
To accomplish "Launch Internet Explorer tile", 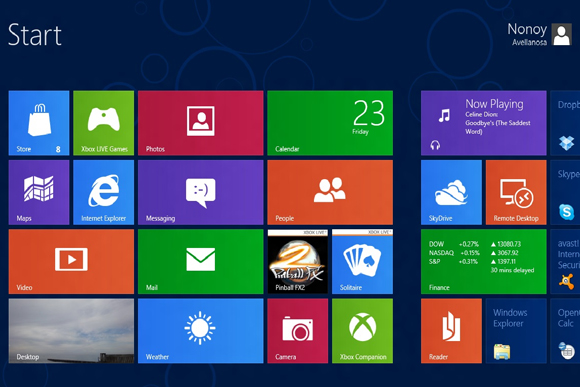I will (x=104, y=192).
